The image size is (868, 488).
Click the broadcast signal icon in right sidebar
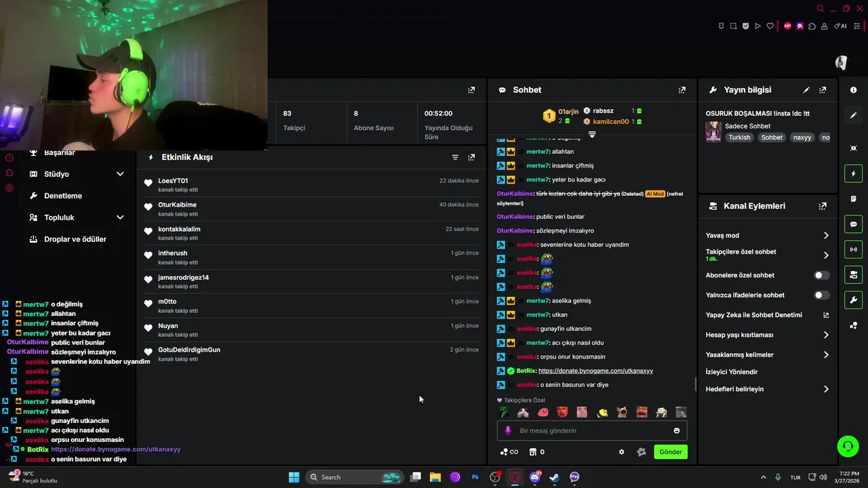pos(853,249)
